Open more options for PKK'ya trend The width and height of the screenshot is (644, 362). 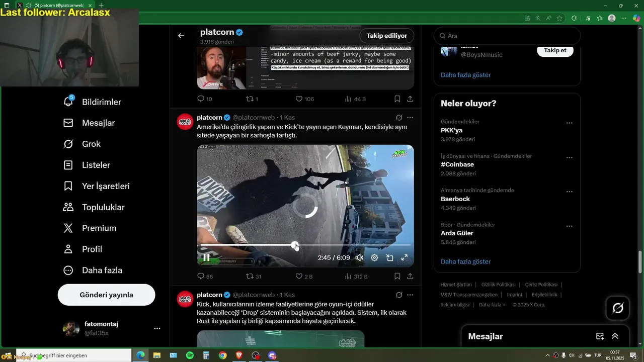pos(570,123)
